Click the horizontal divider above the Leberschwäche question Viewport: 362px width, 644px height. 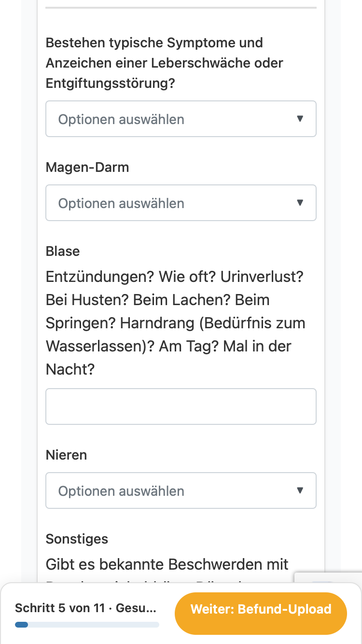[x=181, y=8]
